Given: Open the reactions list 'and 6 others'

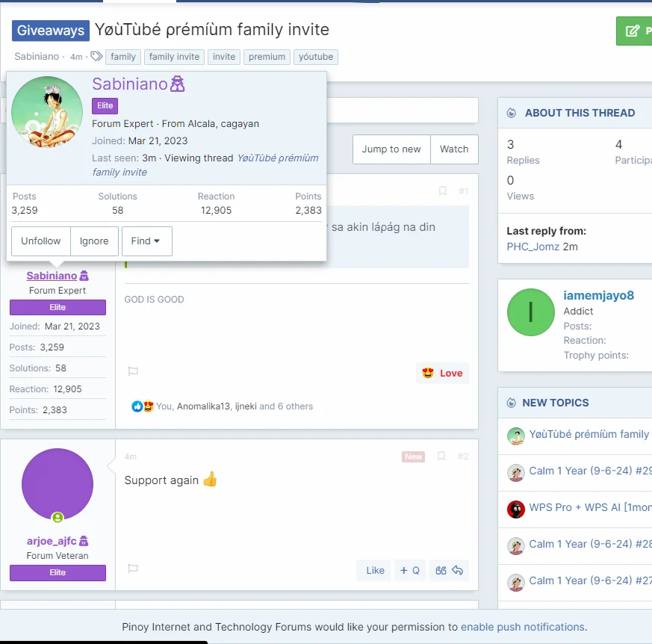Looking at the screenshot, I should pos(286,406).
